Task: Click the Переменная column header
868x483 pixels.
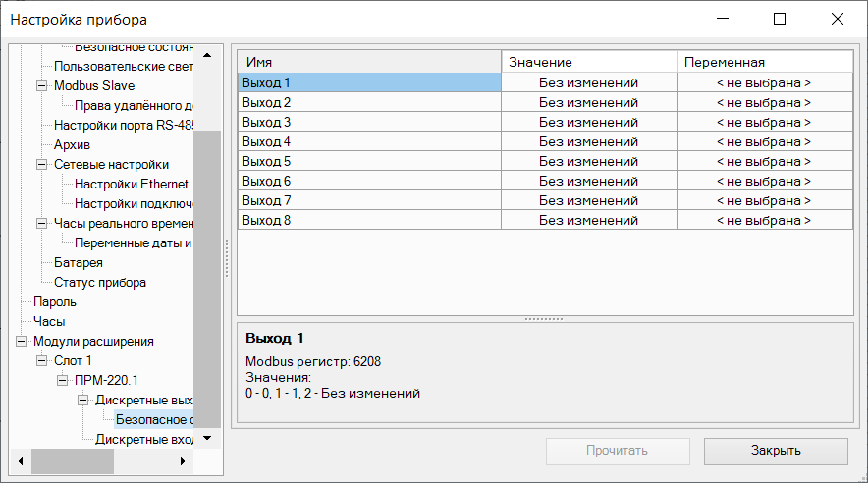Action: (x=764, y=62)
